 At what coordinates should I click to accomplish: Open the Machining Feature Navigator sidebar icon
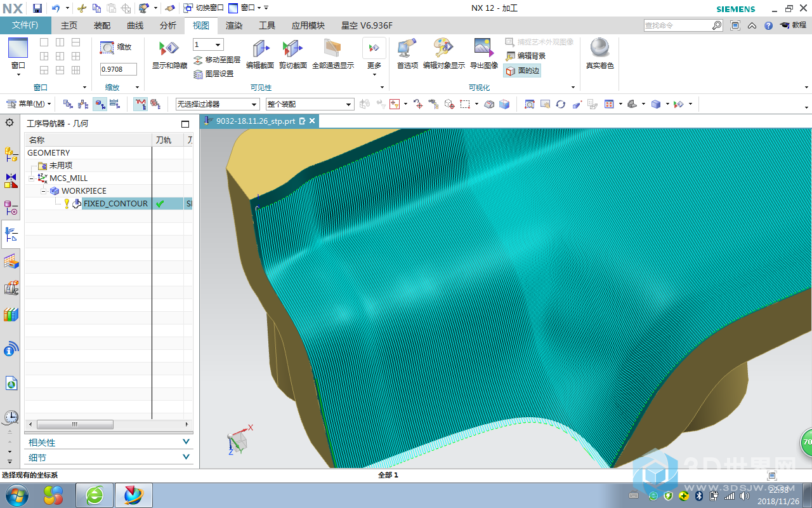[11, 260]
